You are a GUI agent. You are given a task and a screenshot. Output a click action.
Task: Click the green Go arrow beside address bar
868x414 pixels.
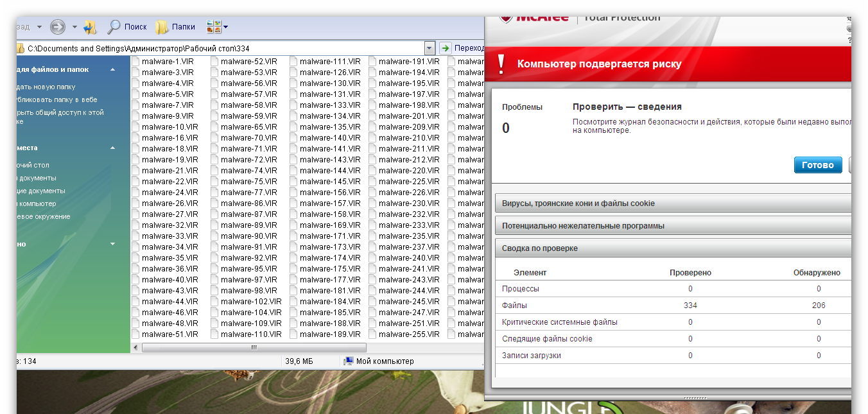(446, 48)
